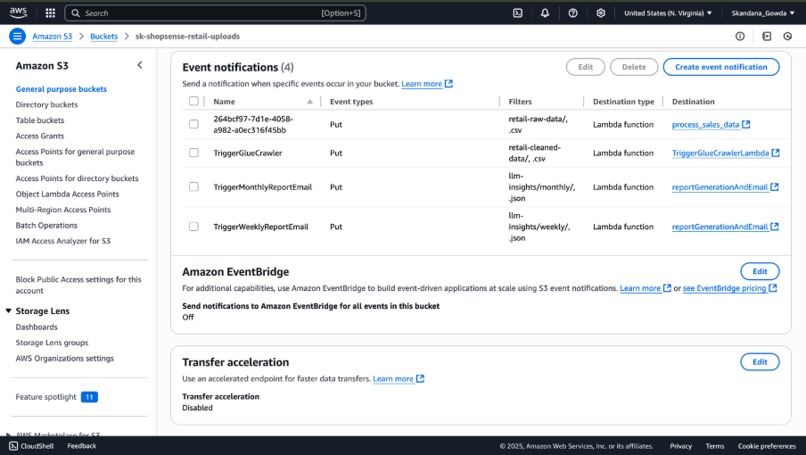
Task: Click Edit button for event notifications
Action: click(x=585, y=67)
